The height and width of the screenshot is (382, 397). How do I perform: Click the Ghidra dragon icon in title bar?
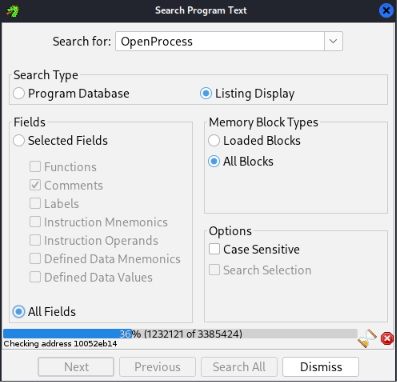(13, 11)
